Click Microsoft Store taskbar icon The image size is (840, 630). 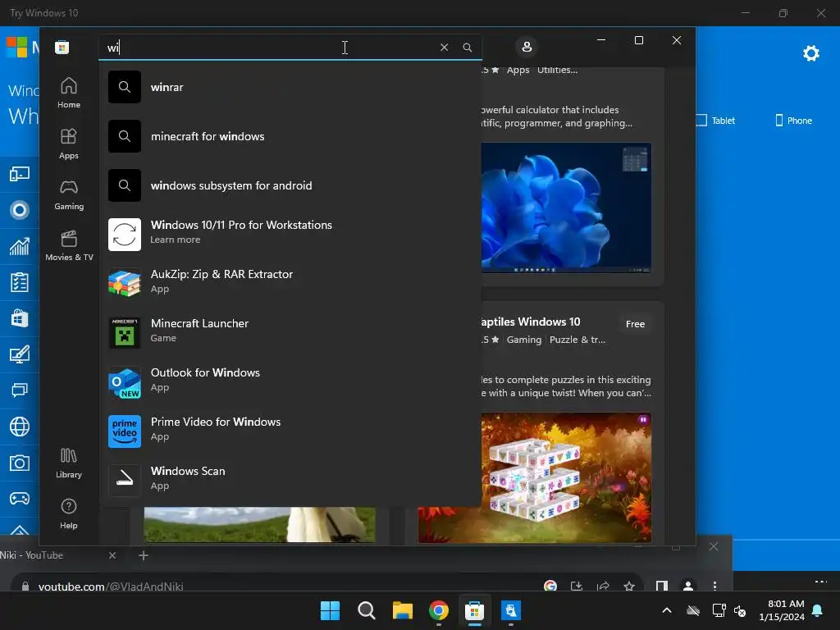(474, 610)
